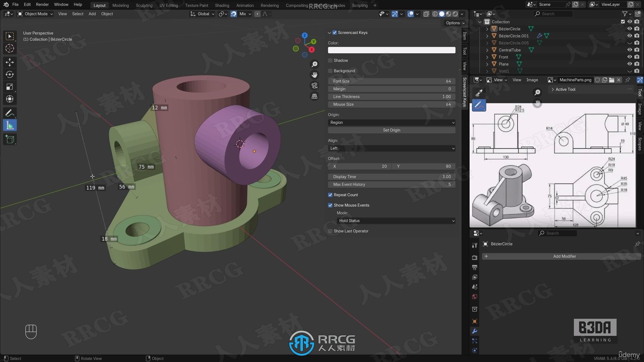644x362 pixels.
Task: Open the MachineParts.png image file button
Action: (611, 80)
